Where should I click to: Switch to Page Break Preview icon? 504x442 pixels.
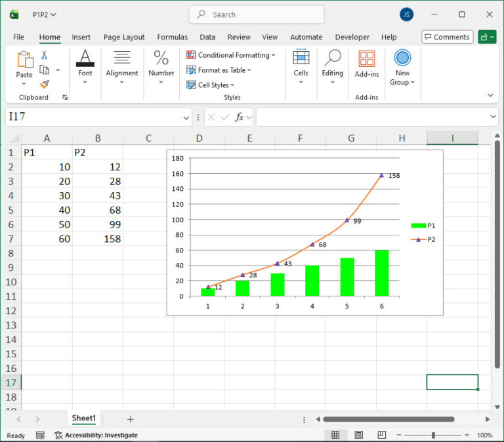tap(381, 435)
